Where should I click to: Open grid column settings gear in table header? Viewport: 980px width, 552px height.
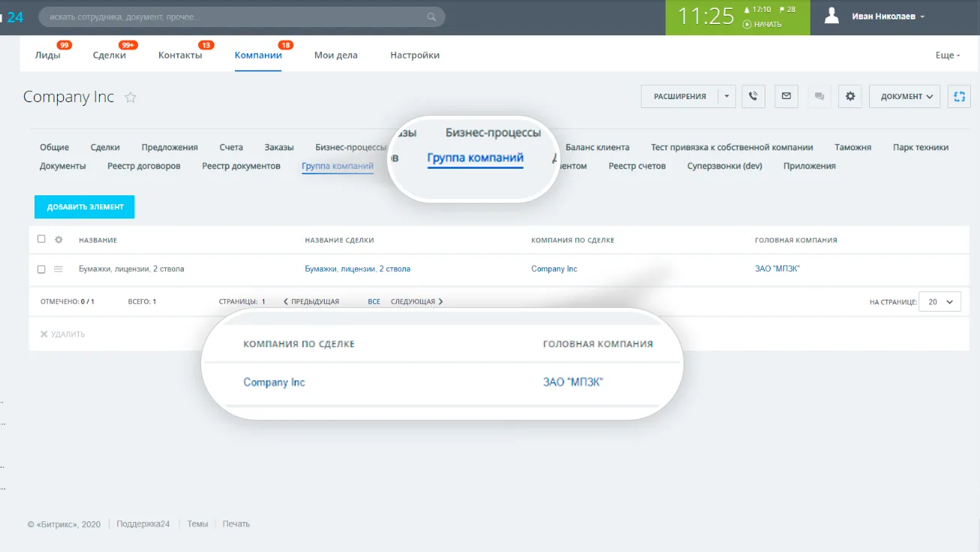(59, 240)
